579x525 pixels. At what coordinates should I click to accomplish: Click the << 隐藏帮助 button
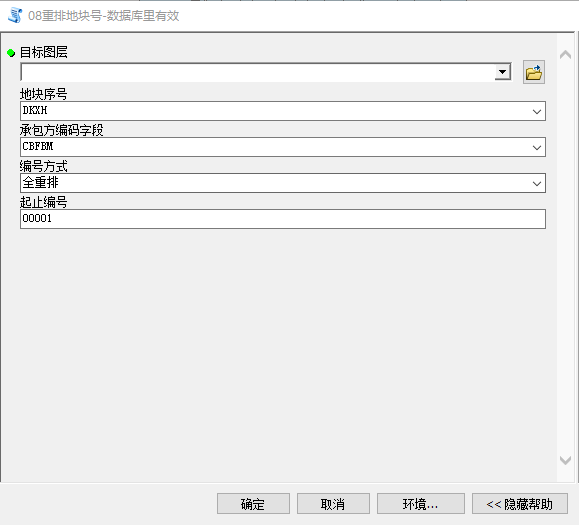[520, 504]
